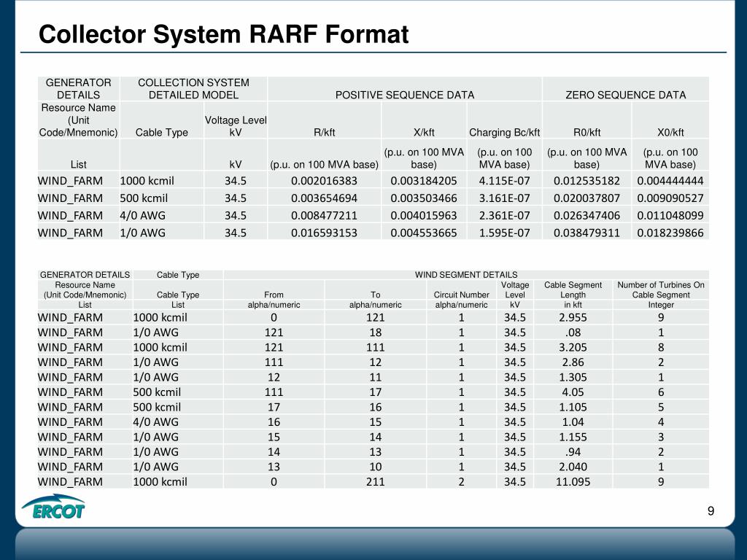The height and width of the screenshot is (560, 747).
Task: Click charging value 1.595E-07
Action: point(505,233)
